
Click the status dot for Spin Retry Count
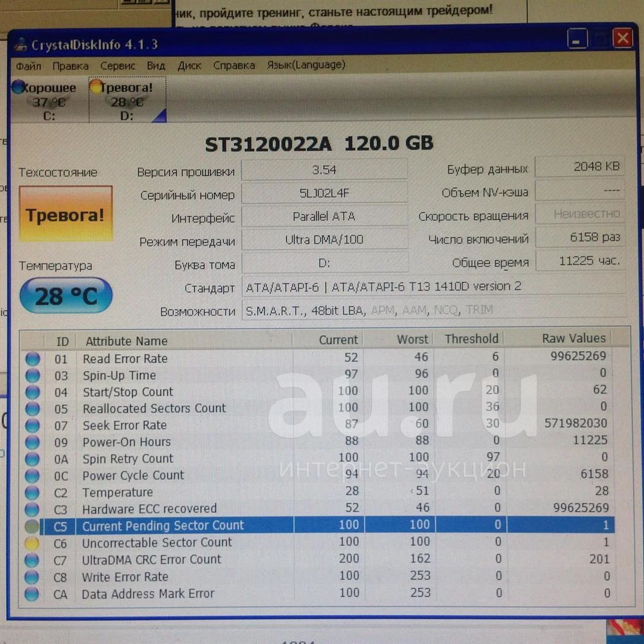pos(32,459)
